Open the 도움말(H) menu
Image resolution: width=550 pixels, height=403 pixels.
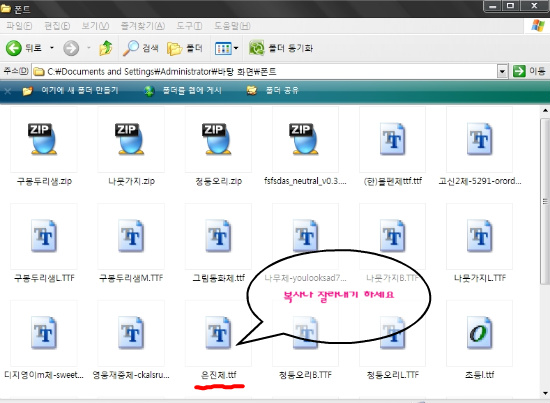coord(232,26)
